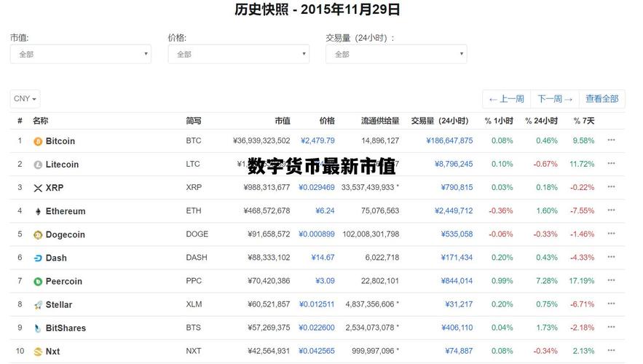Viewport: 643px width, 364px height.
Task: Sort table by 市值 column header
Action: click(283, 121)
